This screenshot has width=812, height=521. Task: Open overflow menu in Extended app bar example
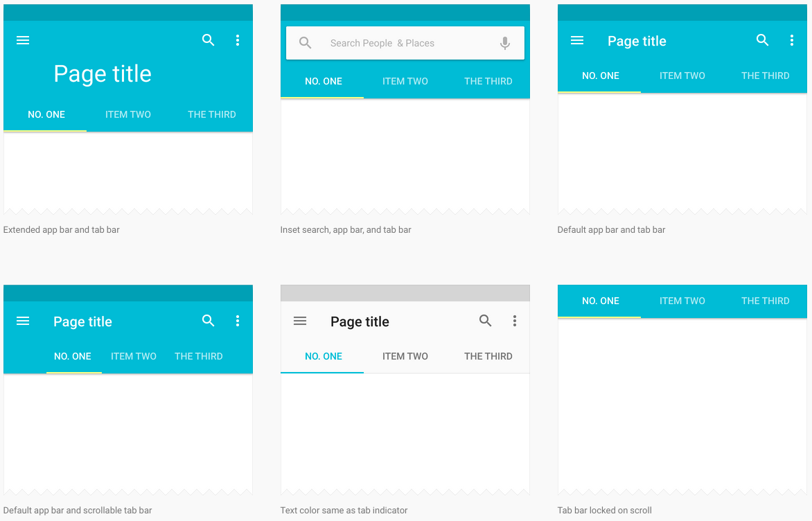coord(238,40)
